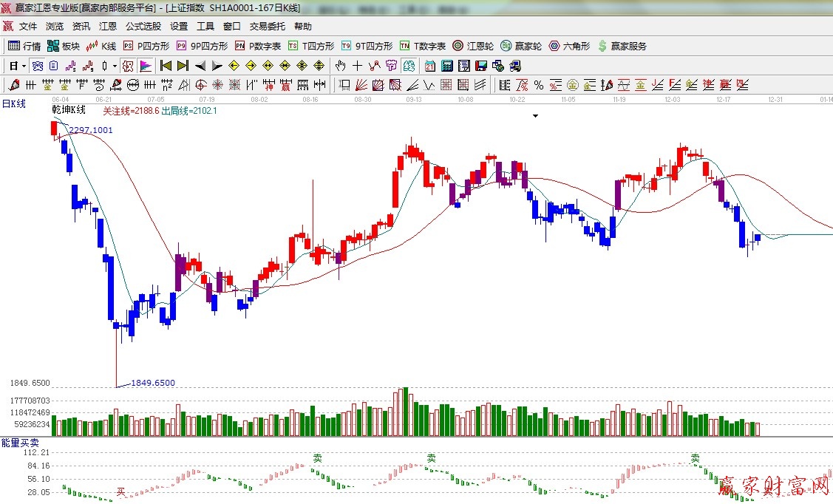
Task: Toggle the highlighted colored flag chart button
Action: 145,66
